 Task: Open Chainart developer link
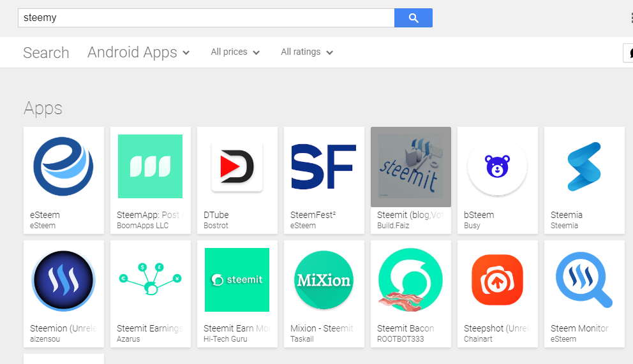click(478, 339)
